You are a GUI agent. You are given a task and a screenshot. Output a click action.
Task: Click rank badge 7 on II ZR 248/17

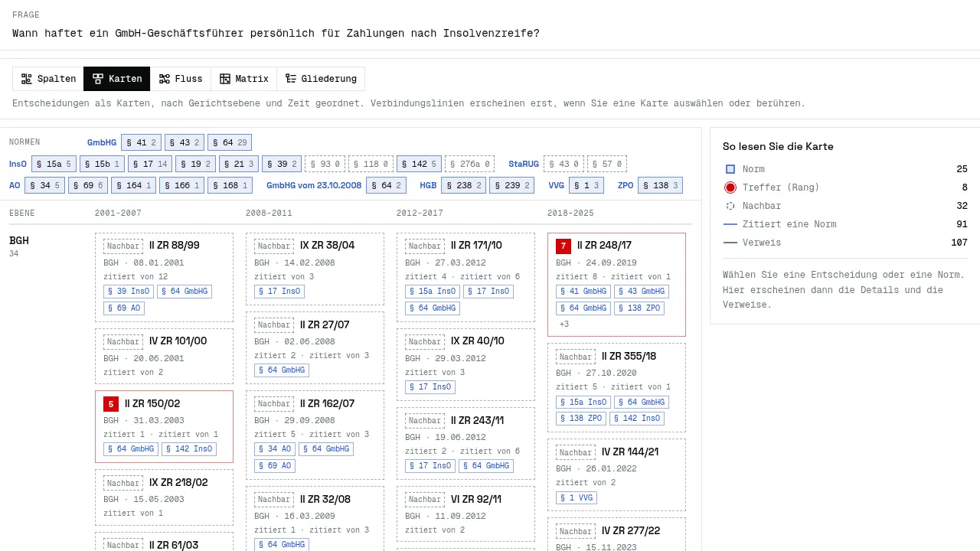[563, 246]
